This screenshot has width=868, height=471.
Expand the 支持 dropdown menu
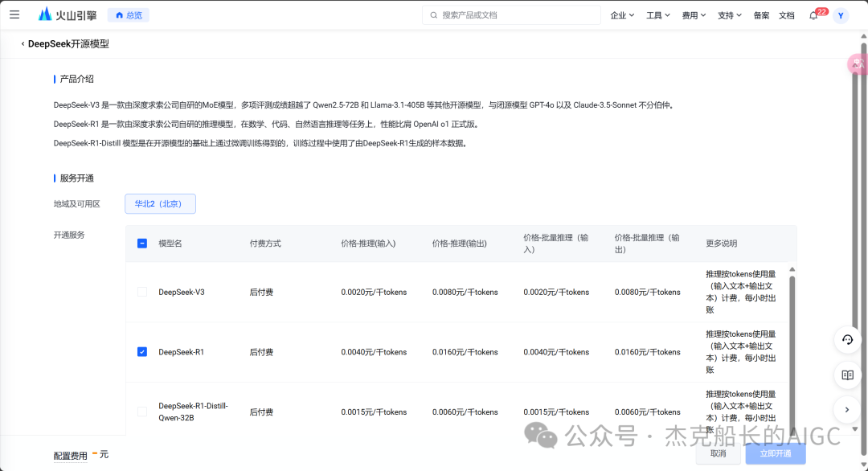tap(730, 15)
